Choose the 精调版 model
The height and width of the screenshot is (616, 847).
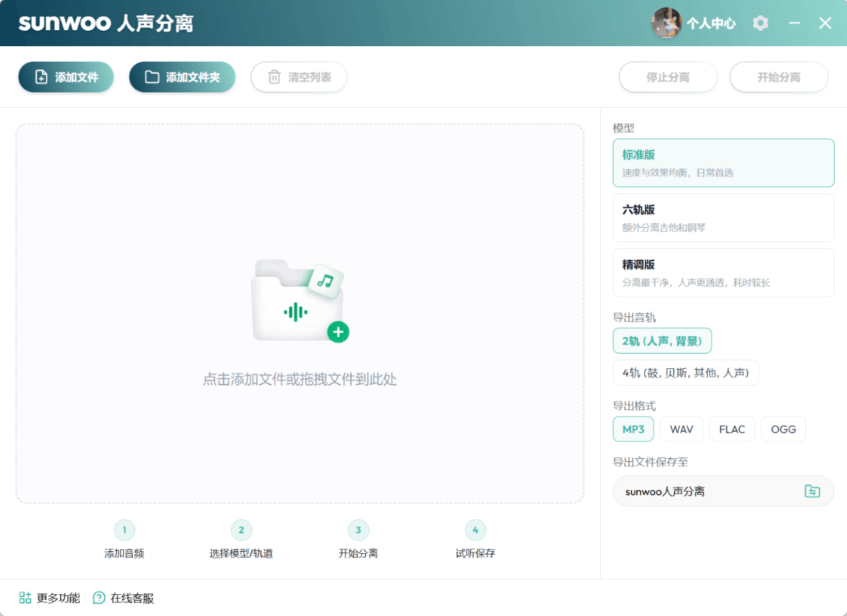(x=724, y=273)
